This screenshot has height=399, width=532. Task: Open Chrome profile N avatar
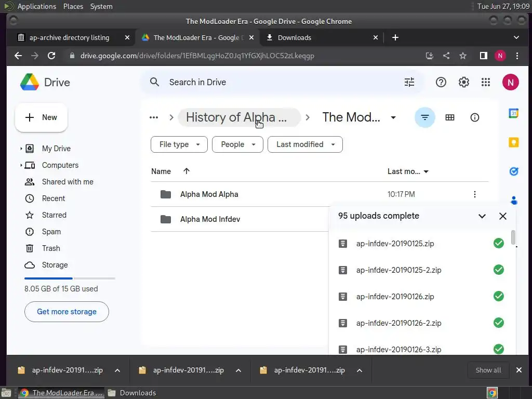click(500, 56)
